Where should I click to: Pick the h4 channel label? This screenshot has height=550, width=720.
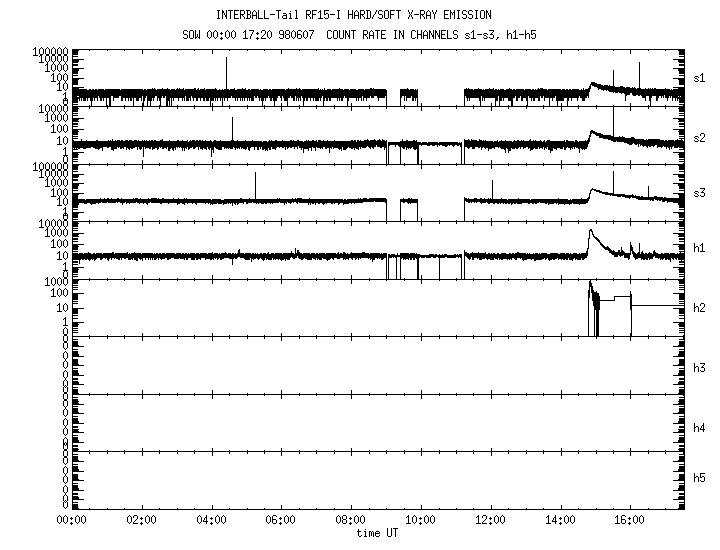(699, 427)
